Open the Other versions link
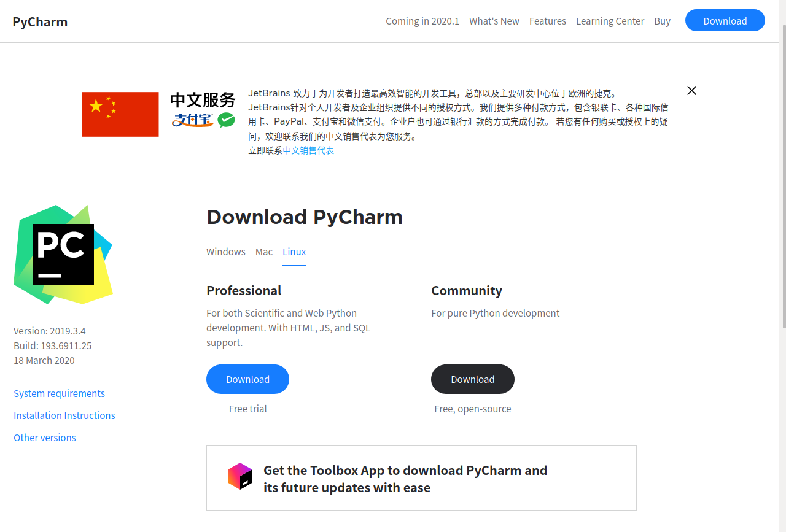The image size is (786, 532). (45, 438)
